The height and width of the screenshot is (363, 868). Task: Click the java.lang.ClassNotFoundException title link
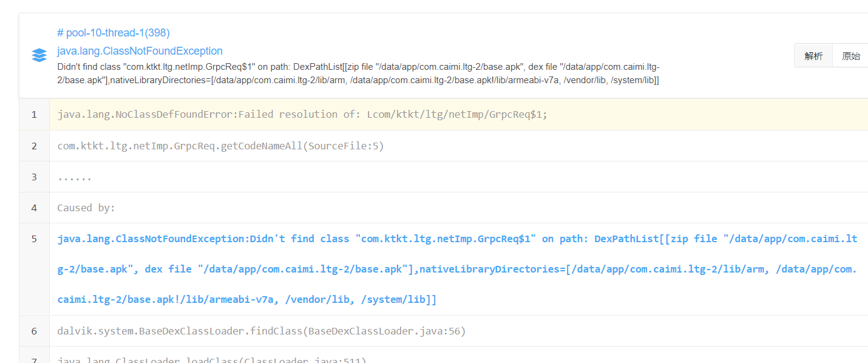pos(140,51)
